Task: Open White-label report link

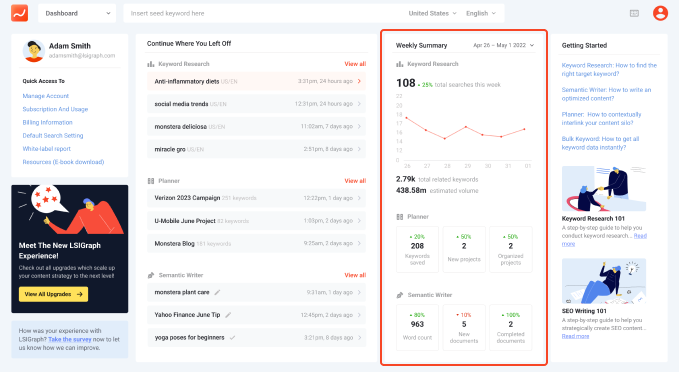Action: click(46, 149)
